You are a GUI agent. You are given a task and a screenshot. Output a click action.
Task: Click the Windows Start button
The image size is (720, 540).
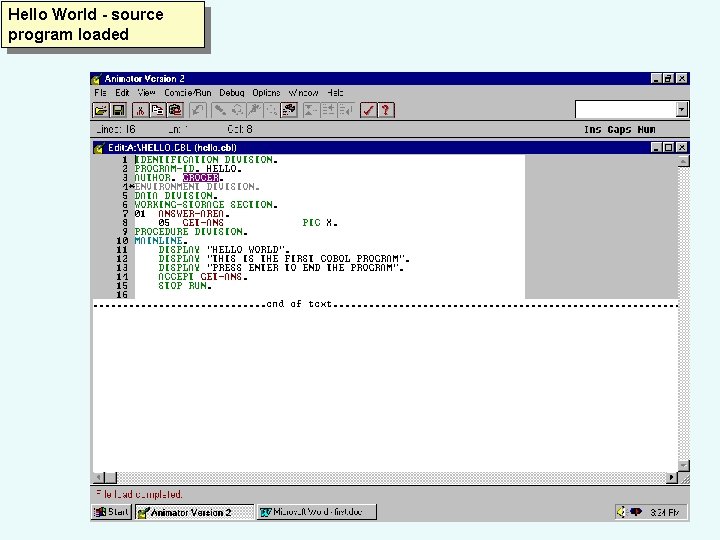112,512
